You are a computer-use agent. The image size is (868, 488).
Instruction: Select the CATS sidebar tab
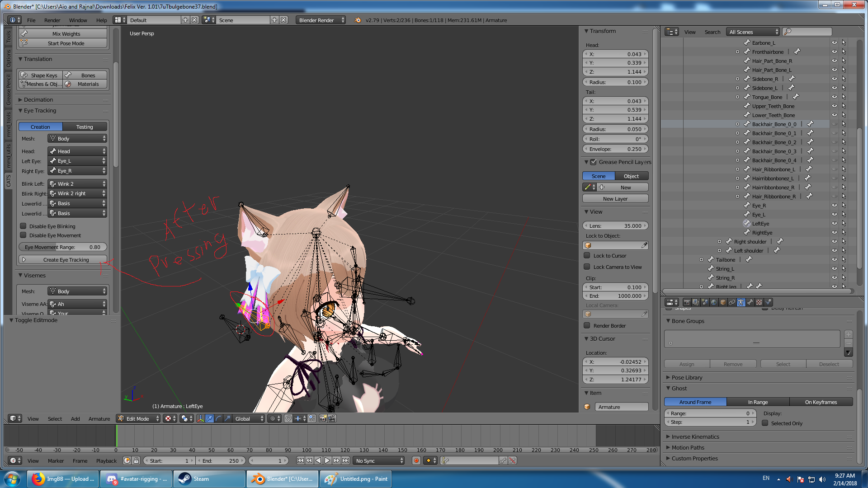click(8, 181)
